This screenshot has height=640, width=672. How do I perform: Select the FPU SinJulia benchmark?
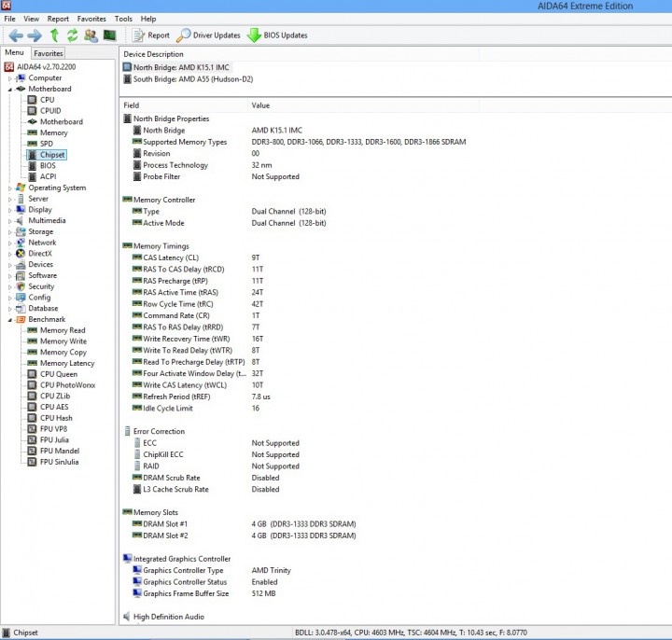click(x=53, y=462)
